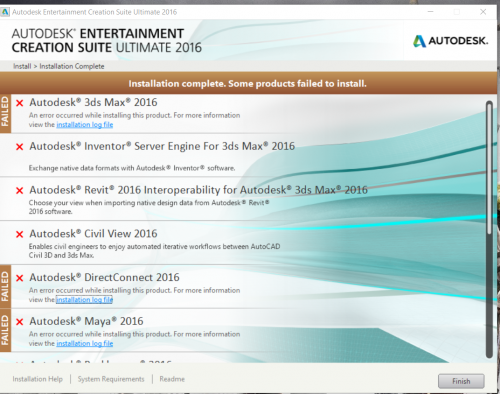The height and width of the screenshot is (394, 500).
Task: Open Installation Help link
Action: [38, 379]
